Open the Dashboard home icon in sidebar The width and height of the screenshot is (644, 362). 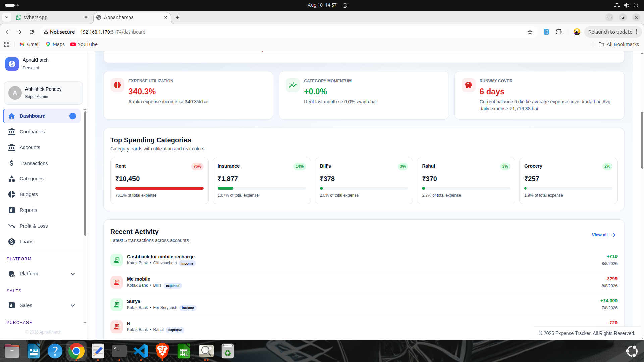point(12,116)
